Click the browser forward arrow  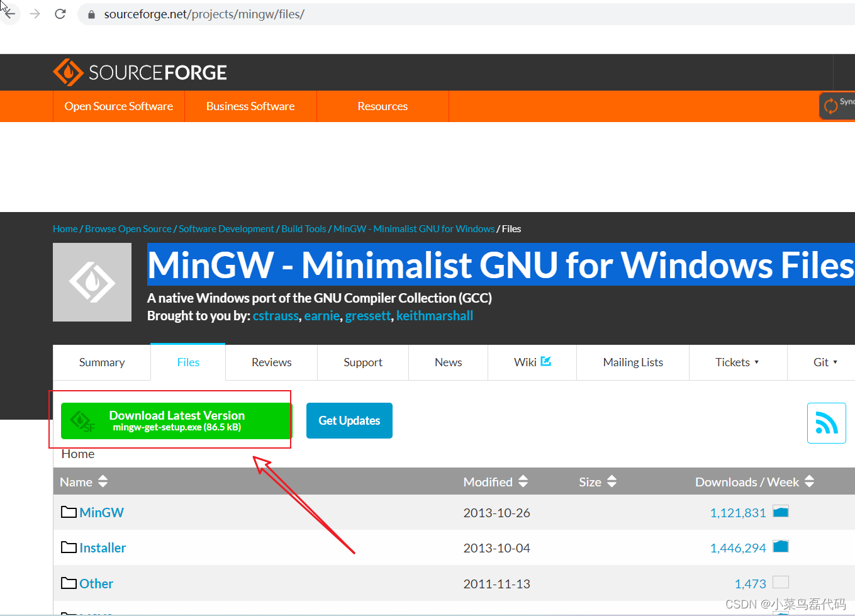coord(35,14)
